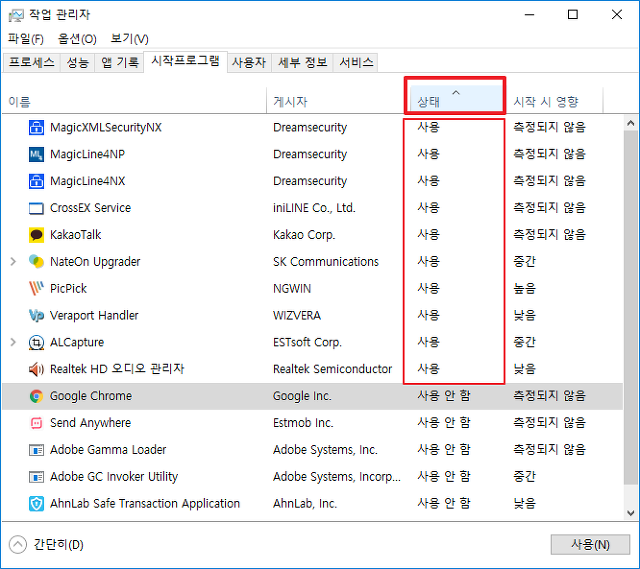Switch to the 사용자 tab

click(249, 62)
